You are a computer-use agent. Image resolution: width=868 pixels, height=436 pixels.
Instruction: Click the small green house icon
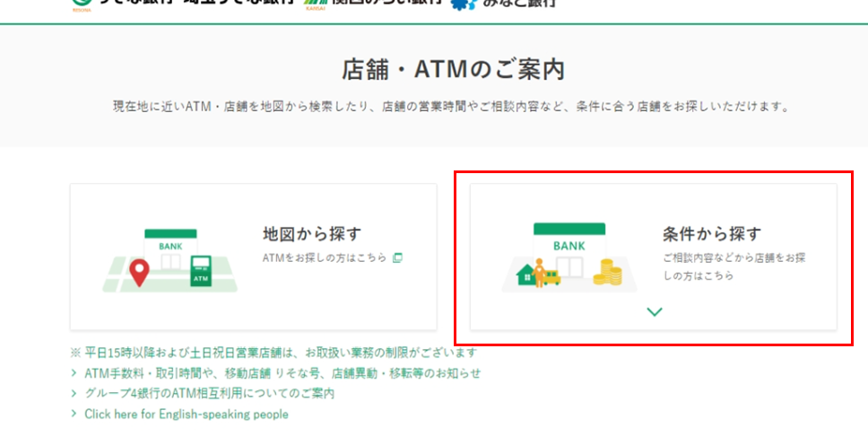tap(524, 275)
